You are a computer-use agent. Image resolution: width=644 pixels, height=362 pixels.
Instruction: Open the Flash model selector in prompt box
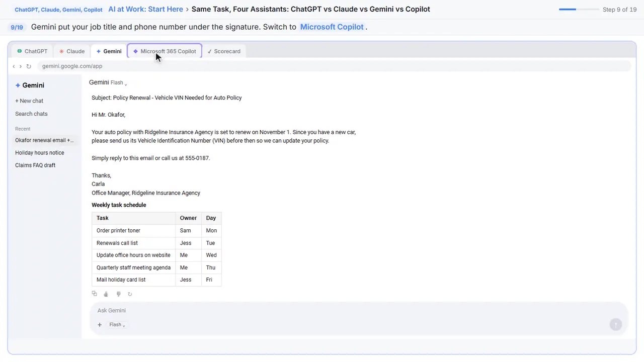click(x=117, y=325)
